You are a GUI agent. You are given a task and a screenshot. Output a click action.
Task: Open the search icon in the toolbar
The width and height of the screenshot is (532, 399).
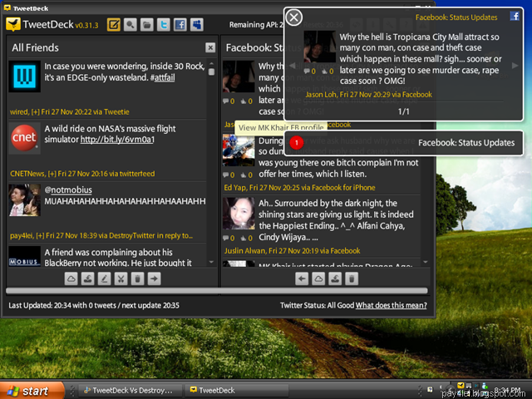(x=131, y=25)
